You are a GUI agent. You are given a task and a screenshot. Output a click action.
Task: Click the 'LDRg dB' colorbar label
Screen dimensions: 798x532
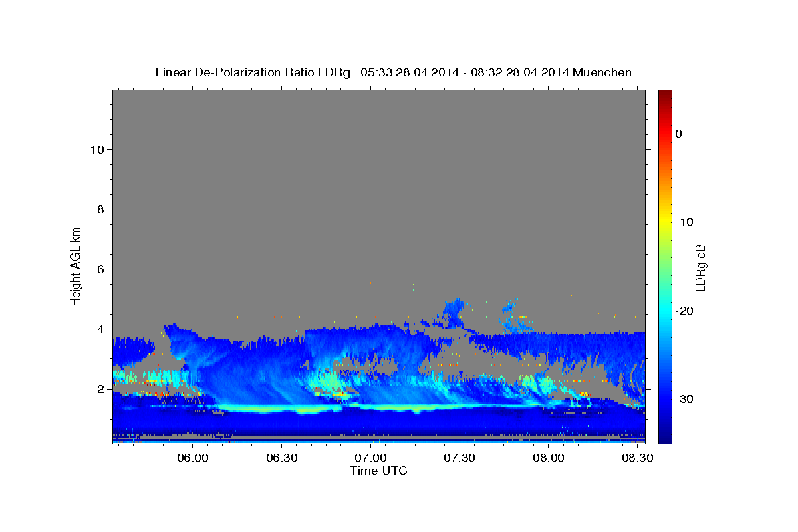[700, 267]
